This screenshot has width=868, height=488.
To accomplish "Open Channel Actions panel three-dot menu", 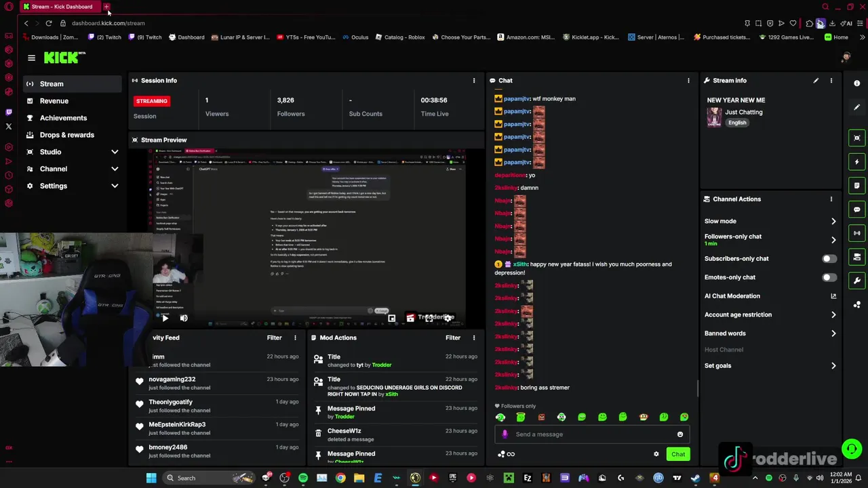I will [x=831, y=199].
